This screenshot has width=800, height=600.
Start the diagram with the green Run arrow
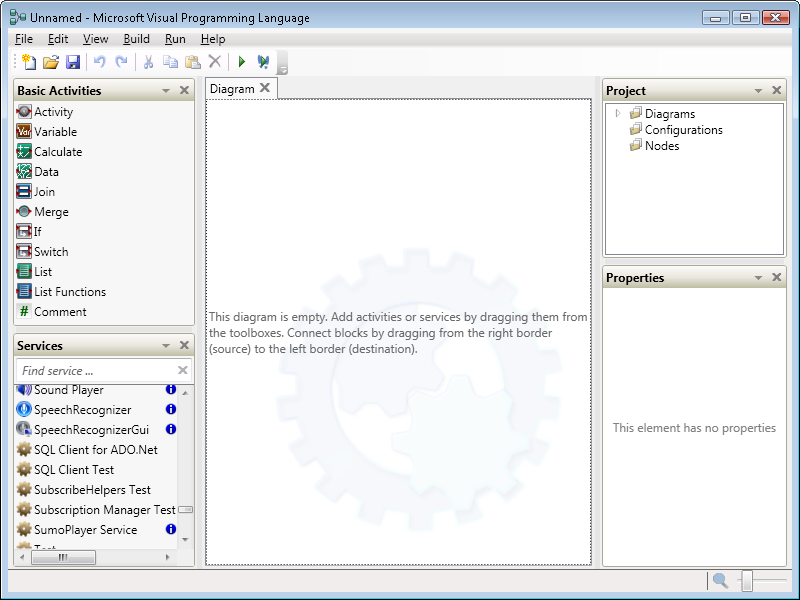(x=241, y=62)
